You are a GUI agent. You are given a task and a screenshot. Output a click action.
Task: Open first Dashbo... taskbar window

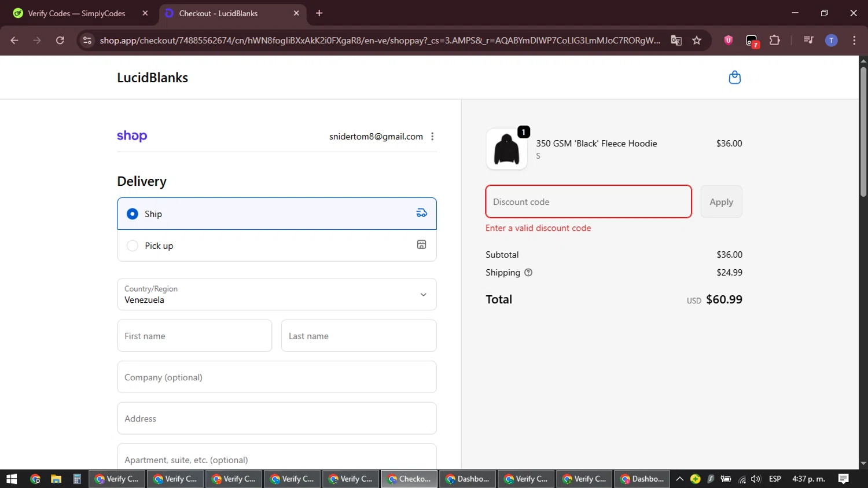pyautogui.click(x=468, y=479)
